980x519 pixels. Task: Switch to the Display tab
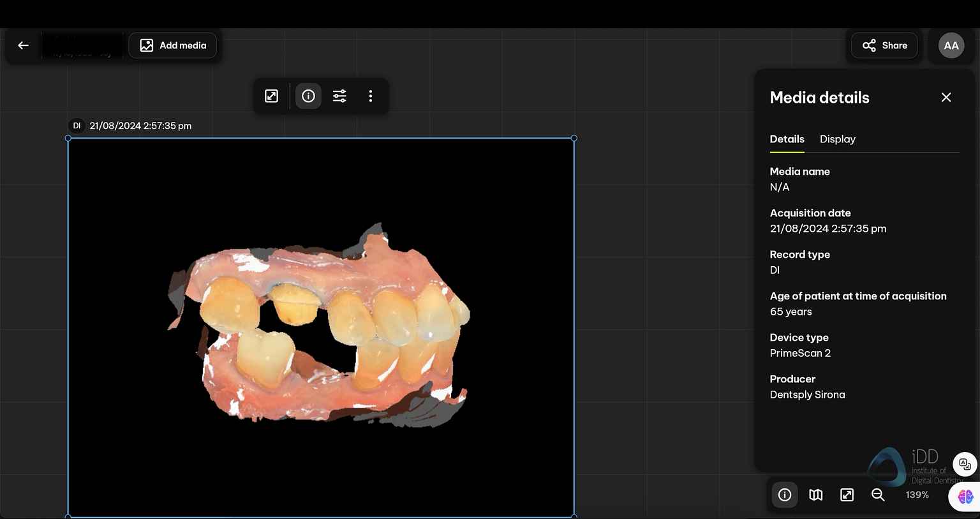pyautogui.click(x=837, y=139)
